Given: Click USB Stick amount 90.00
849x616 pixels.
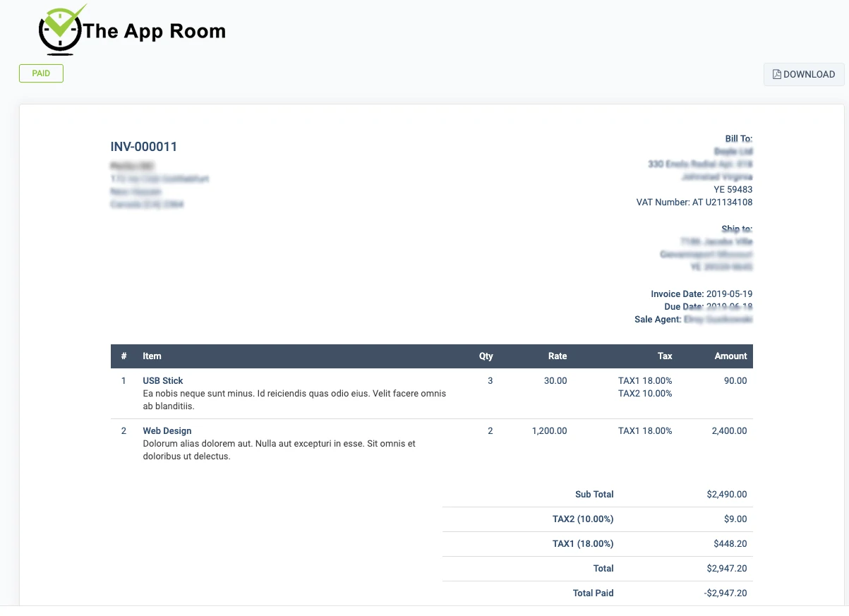Looking at the screenshot, I should 735,381.
